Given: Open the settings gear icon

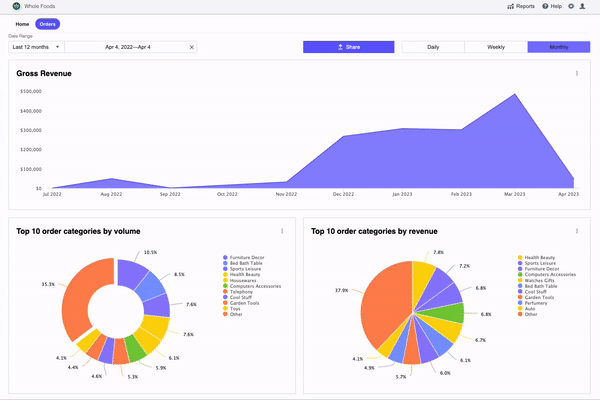Looking at the screenshot, I should 571,6.
